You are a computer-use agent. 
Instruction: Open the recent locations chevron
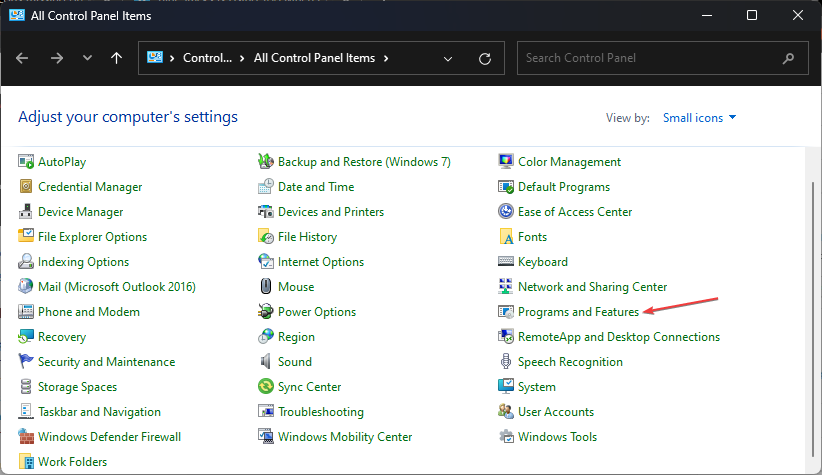(87, 58)
